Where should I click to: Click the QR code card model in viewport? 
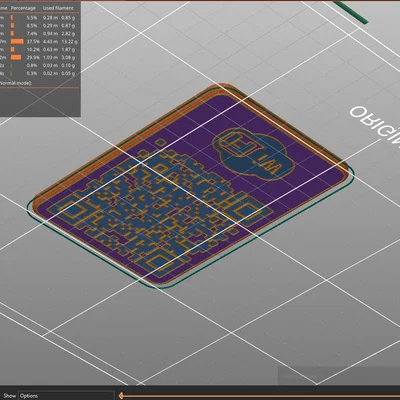point(191,187)
